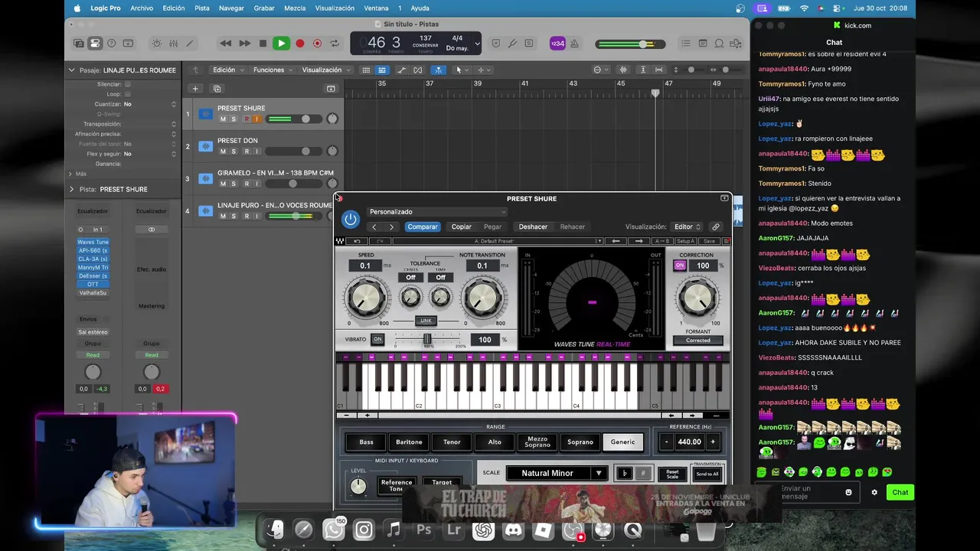
Task: Toggle automation view curve icon
Action: pyautogui.click(x=402, y=70)
